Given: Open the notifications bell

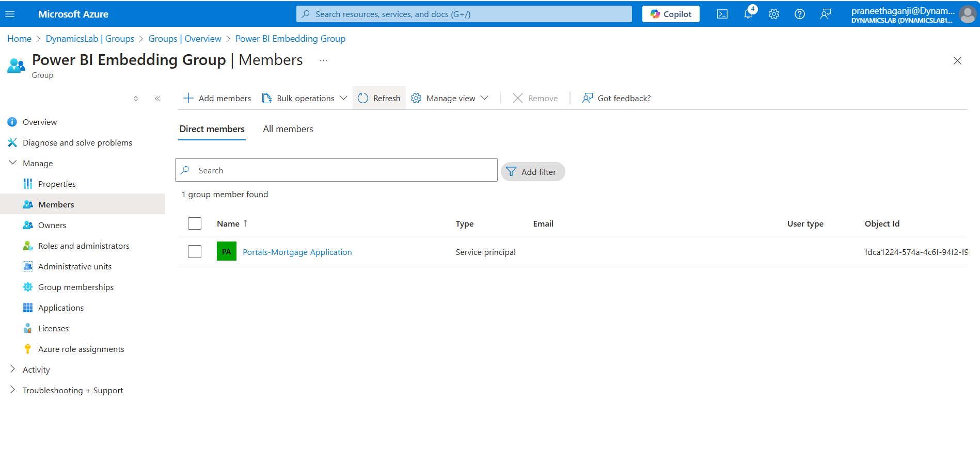Looking at the screenshot, I should (x=748, y=14).
